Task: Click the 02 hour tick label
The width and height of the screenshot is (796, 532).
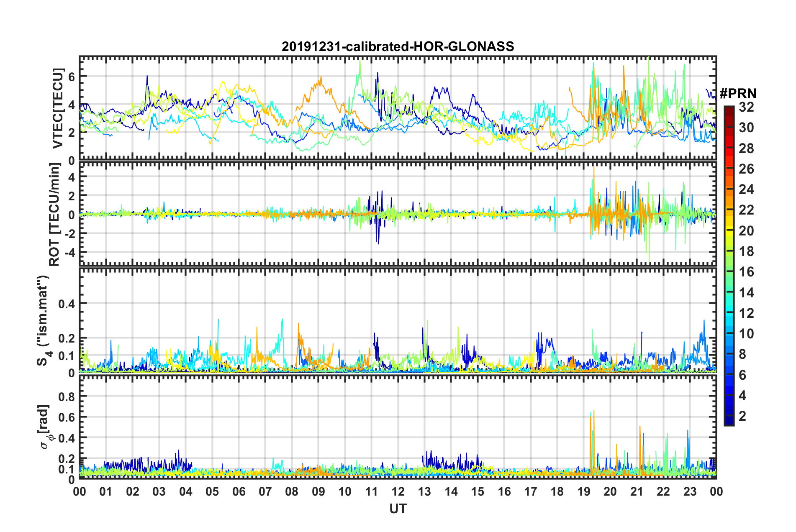Action: pyautogui.click(x=133, y=491)
